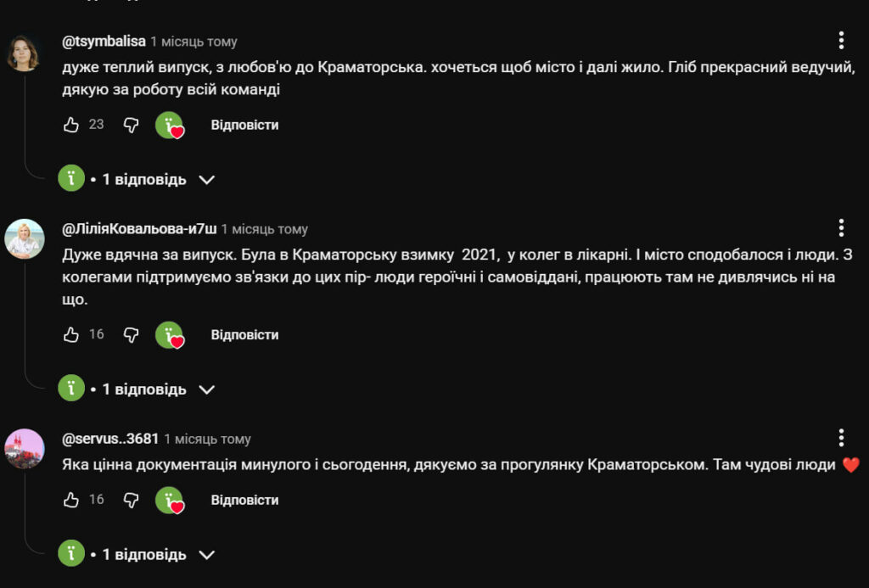Reply to @ЛіліяКовальова-и7ш using Відповісти

coord(244,334)
